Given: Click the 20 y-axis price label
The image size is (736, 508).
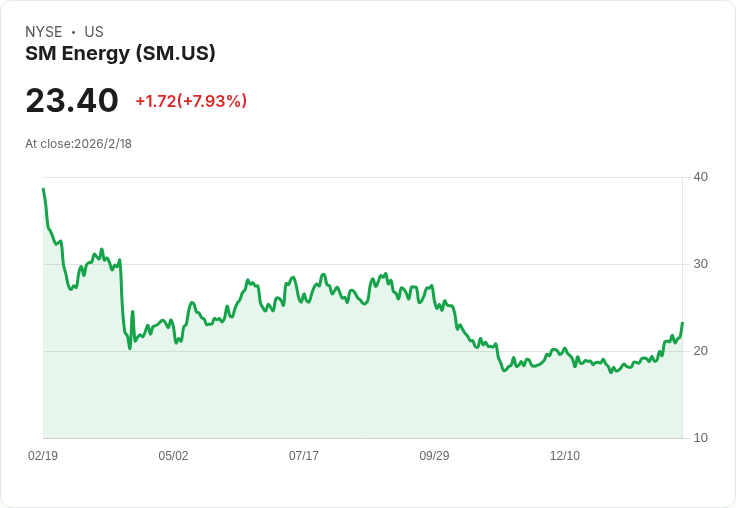Looking at the screenshot, I should [x=701, y=351].
